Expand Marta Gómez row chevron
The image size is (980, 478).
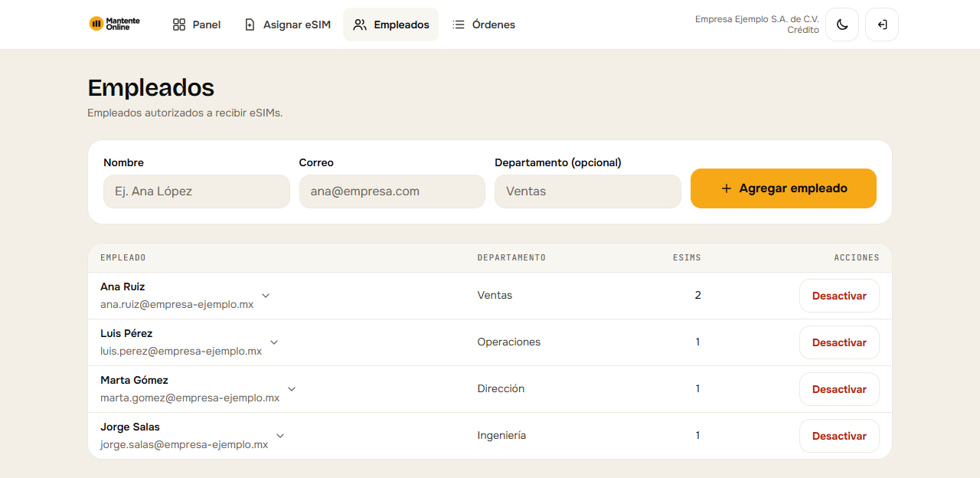coord(292,389)
